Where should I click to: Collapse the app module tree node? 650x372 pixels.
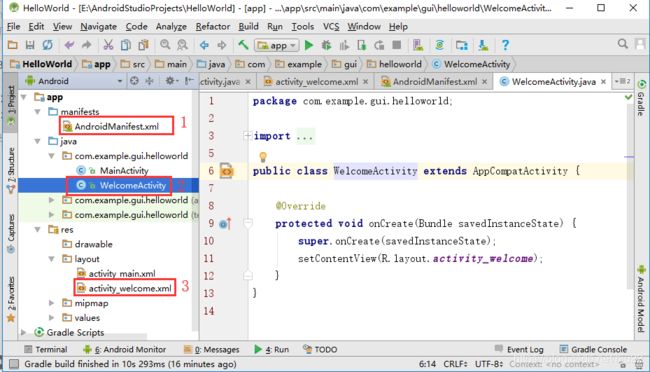[x=24, y=97]
